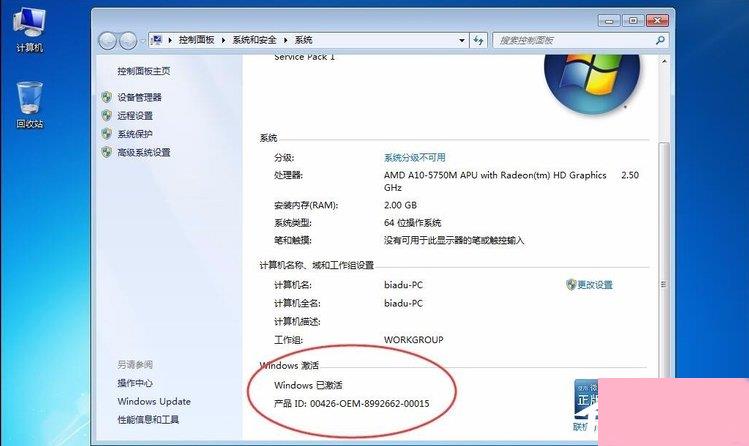Click the 产品 ID 00426-OEM-8992662-00015 text
Viewport: 749px width, 446px height.
coord(352,404)
